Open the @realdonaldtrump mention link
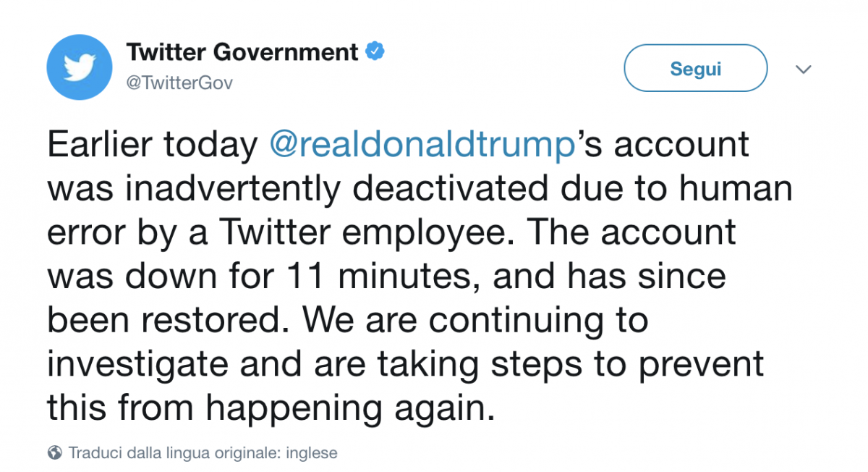 [422, 146]
